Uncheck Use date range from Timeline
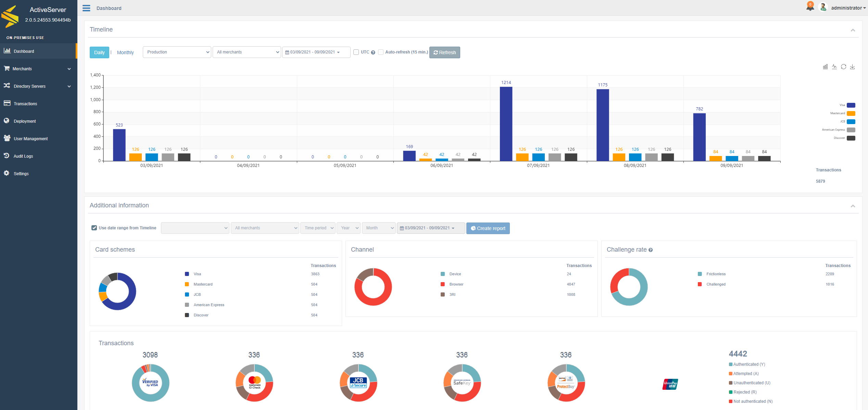The height and width of the screenshot is (410, 868). 94,228
